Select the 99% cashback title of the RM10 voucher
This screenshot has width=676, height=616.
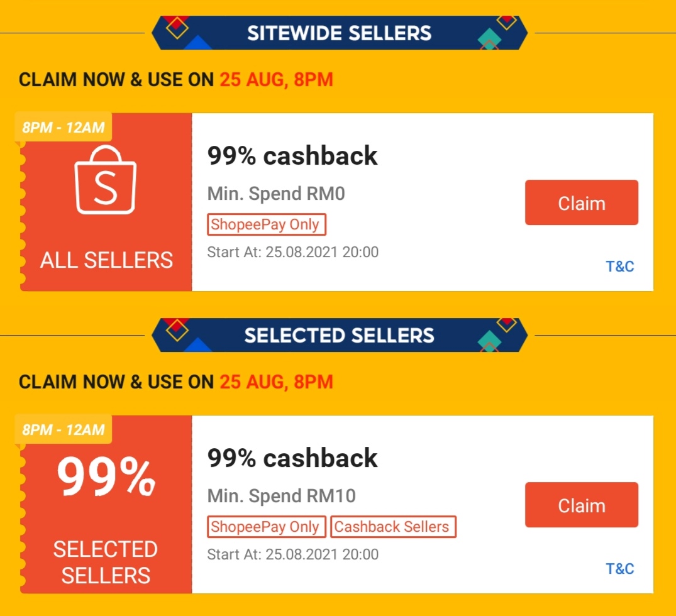[x=292, y=458]
